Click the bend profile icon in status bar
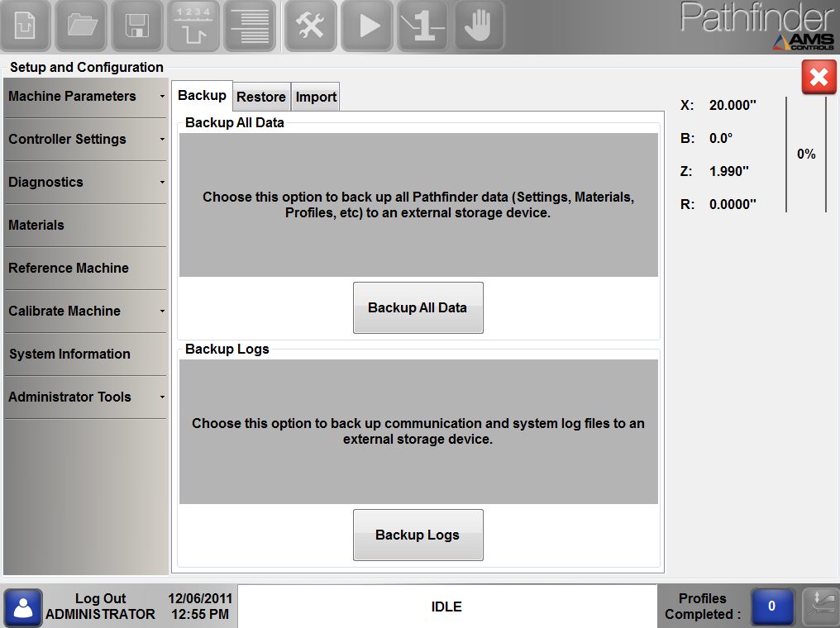 click(821, 607)
